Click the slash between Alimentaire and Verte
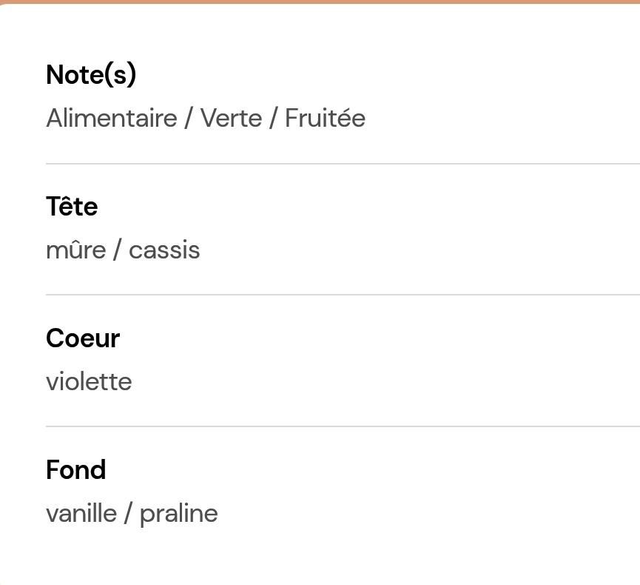Image resolution: width=640 pixels, height=585 pixels. [188, 118]
